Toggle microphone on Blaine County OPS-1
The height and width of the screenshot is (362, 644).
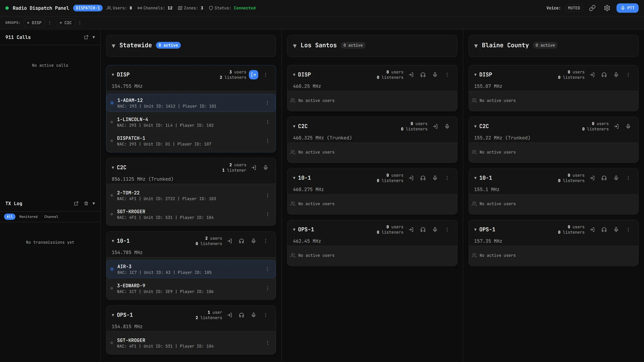point(616,230)
